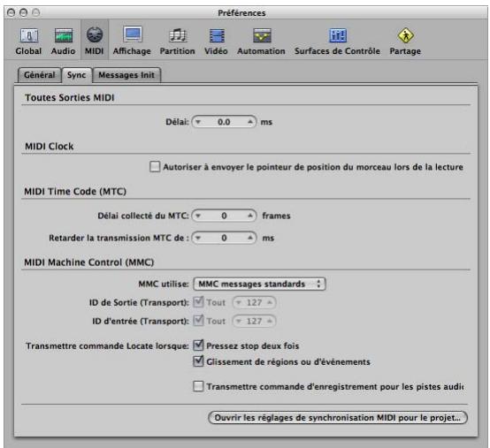The width and height of the screenshot is (490, 448).
Task: Open the Vidéo preferences icon
Action: tap(216, 41)
